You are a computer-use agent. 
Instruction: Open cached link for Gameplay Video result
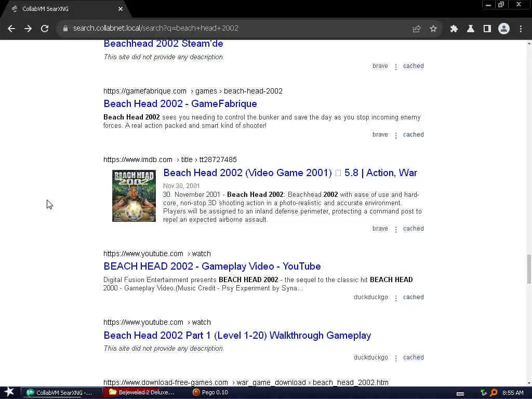click(413, 297)
